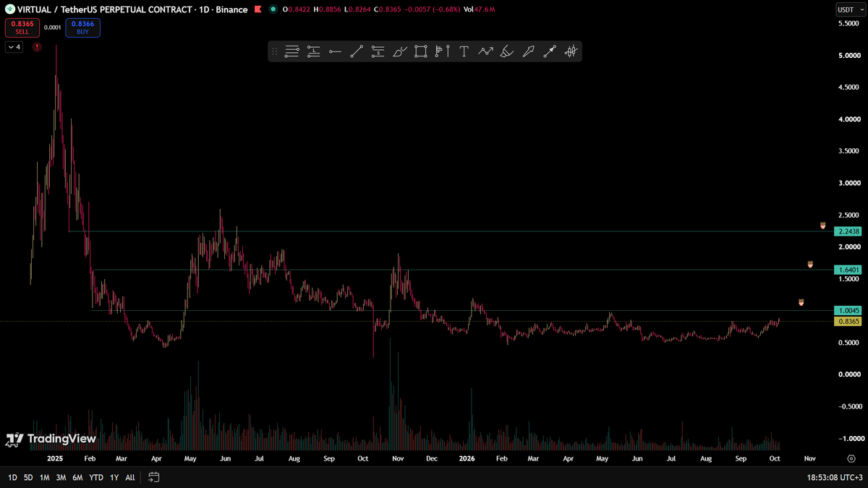Open chart scale settings gear icon
Image resolution: width=868 pixels, height=488 pixels.
(x=851, y=458)
